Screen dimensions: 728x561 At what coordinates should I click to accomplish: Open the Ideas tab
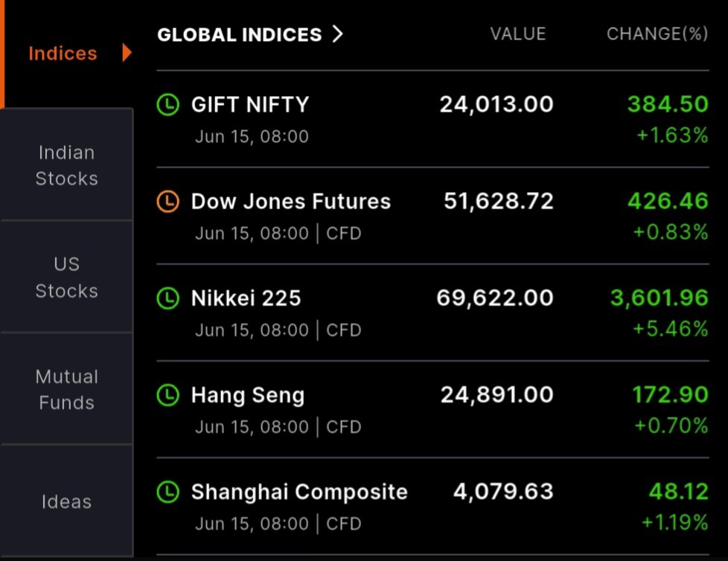point(67,501)
